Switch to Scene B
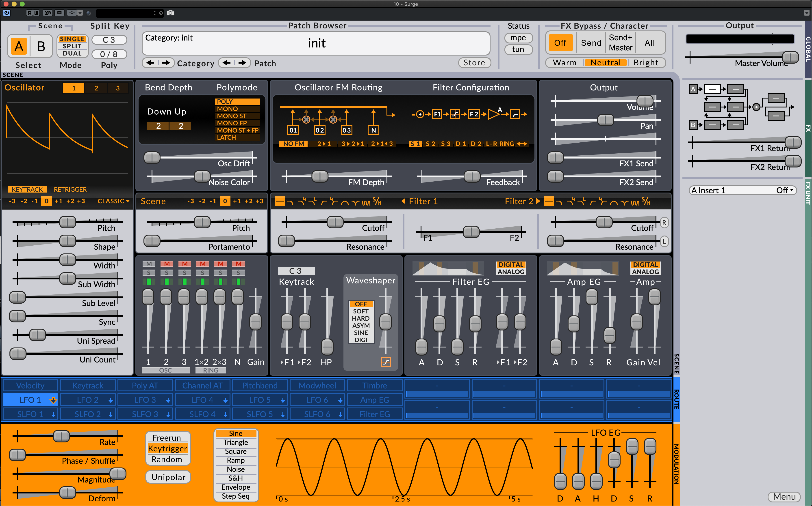 tap(41, 46)
